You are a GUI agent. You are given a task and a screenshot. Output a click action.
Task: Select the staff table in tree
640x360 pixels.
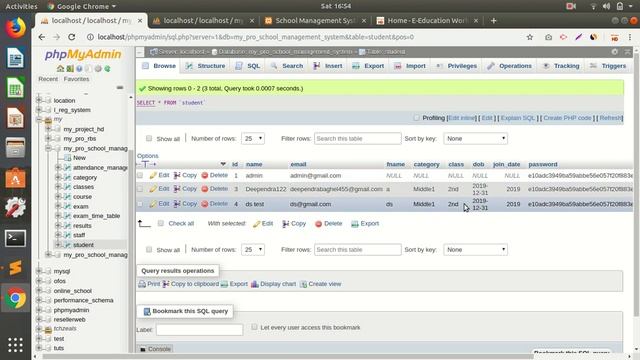click(x=79, y=235)
